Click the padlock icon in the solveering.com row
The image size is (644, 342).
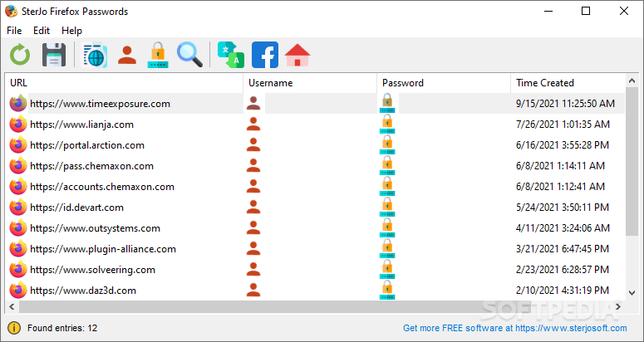coord(387,270)
